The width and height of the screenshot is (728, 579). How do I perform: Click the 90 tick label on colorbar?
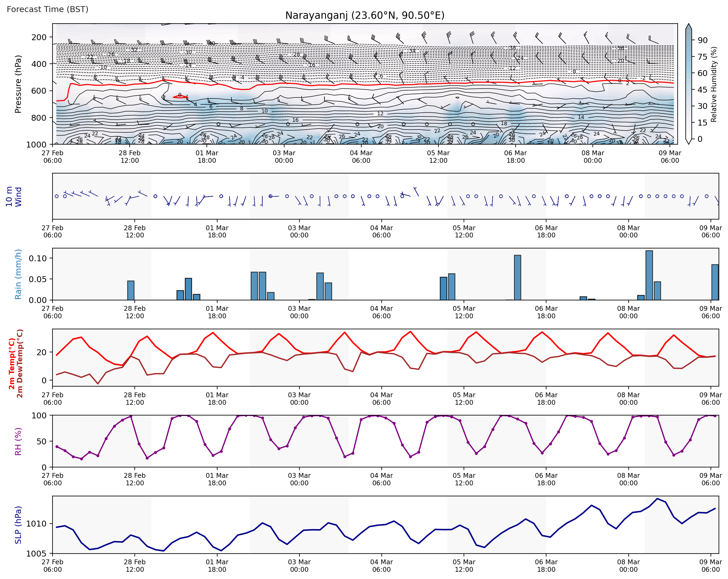coord(703,40)
